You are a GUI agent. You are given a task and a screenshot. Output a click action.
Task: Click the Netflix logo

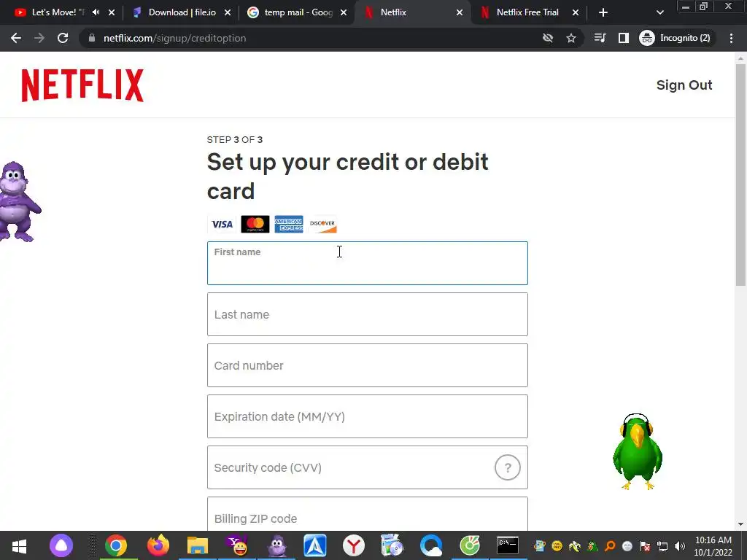pyautogui.click(x=82, y=85)
